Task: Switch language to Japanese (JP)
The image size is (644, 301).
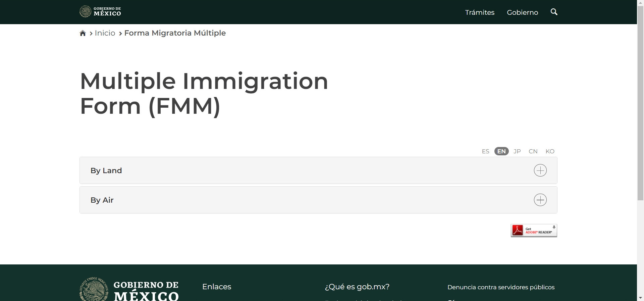Action: pos(517,151)
